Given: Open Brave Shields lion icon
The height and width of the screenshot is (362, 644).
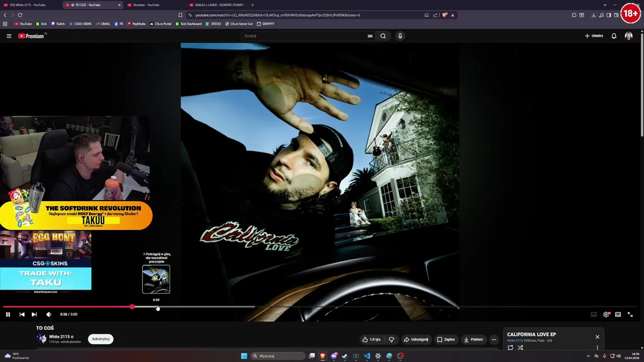Looking at the screenshot, I should pos(445,15).
